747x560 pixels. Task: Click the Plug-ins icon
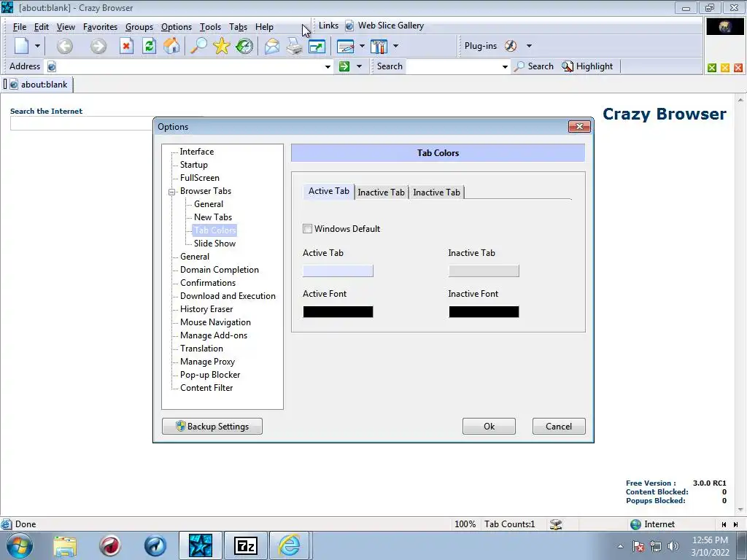pos(511,46)
